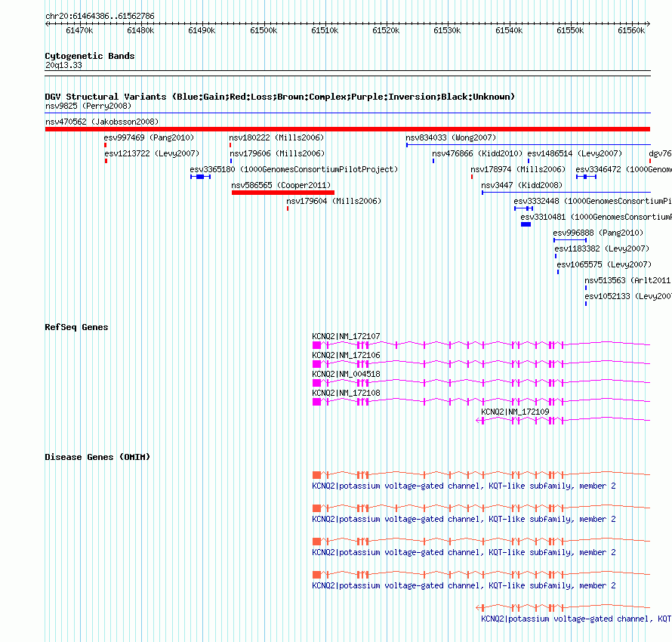672x642 pixels.
Task: Open variant nsv9825 (Perry2008)
Action: pyautogui.click(x=88, y=106)
